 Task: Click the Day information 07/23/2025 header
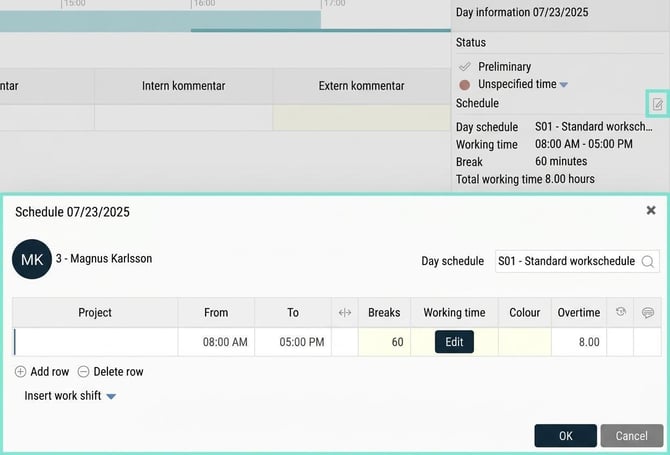522,12
